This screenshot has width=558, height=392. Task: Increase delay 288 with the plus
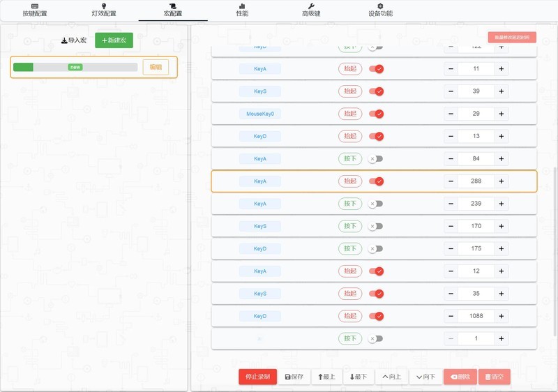click(x=502, y=181)
